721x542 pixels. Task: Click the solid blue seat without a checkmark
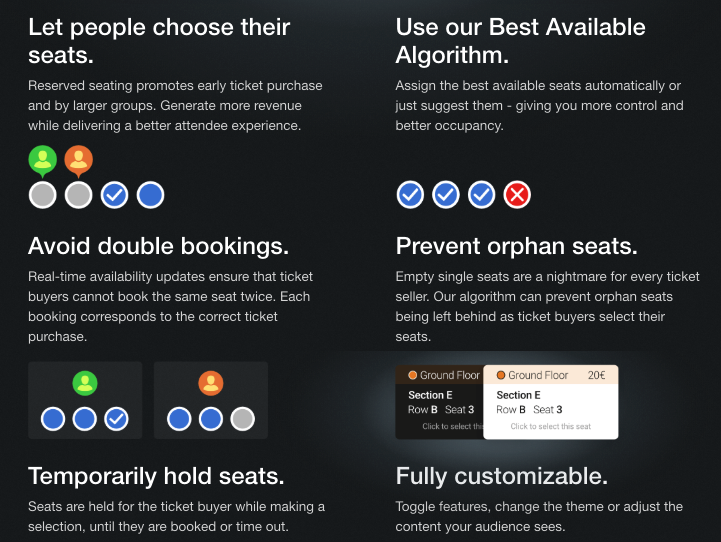(150, 195)
